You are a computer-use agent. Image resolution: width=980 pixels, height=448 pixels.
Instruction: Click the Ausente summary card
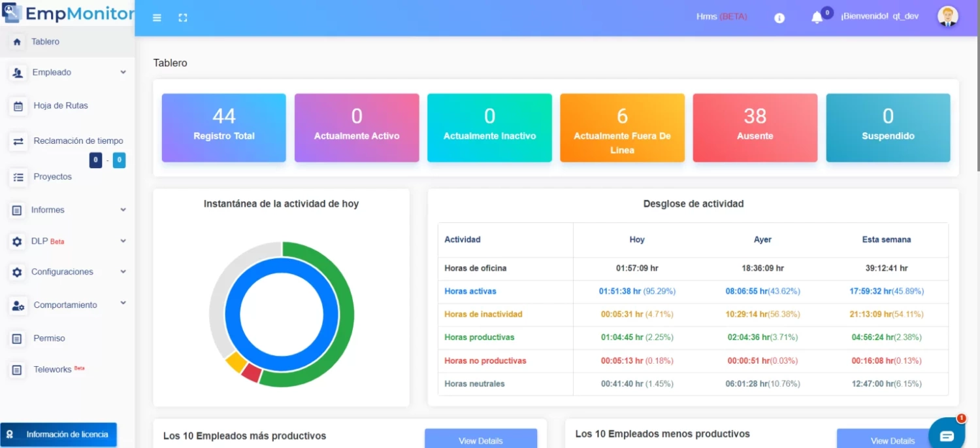(755, 128)
